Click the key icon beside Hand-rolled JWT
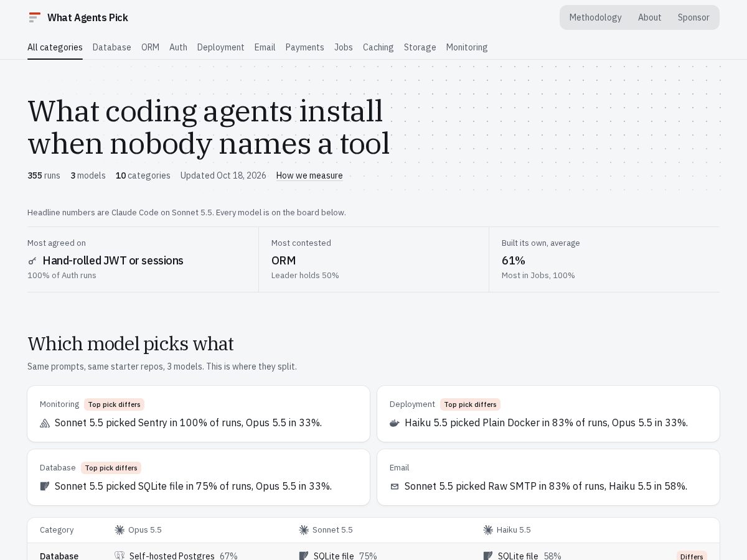Screen dimensions: 747x560 point(32,261)
